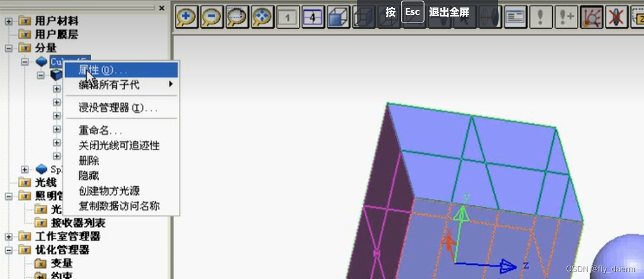
Task: Select the 用户材料 tree item
Action: (x=57, y=21)
